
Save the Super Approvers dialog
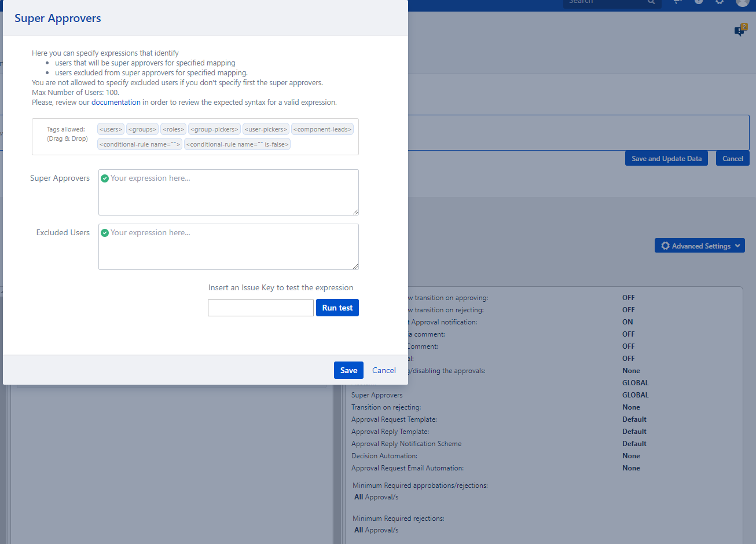(348, 370)
